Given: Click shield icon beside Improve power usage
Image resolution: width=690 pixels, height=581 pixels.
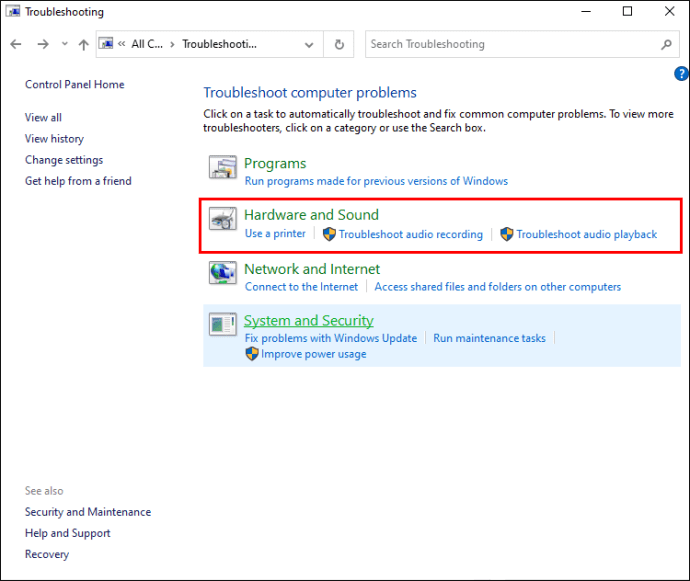Looking at the screenshot, I should click(x=252, y=354).
